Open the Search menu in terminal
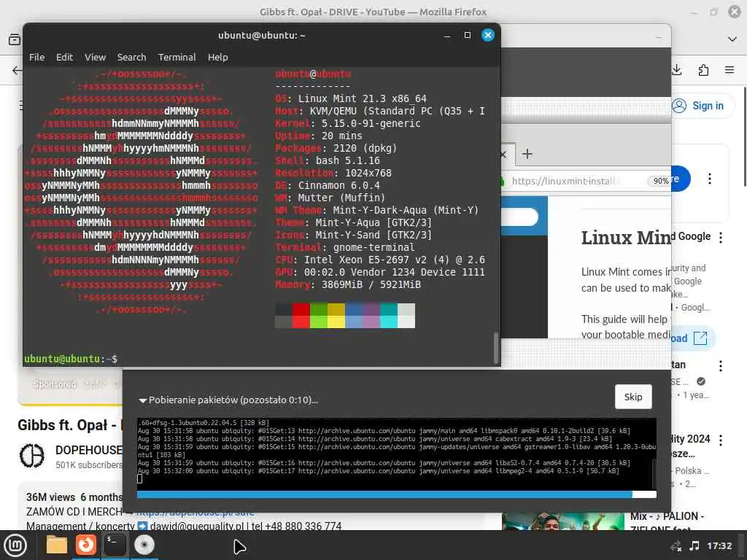 point(131,57)
